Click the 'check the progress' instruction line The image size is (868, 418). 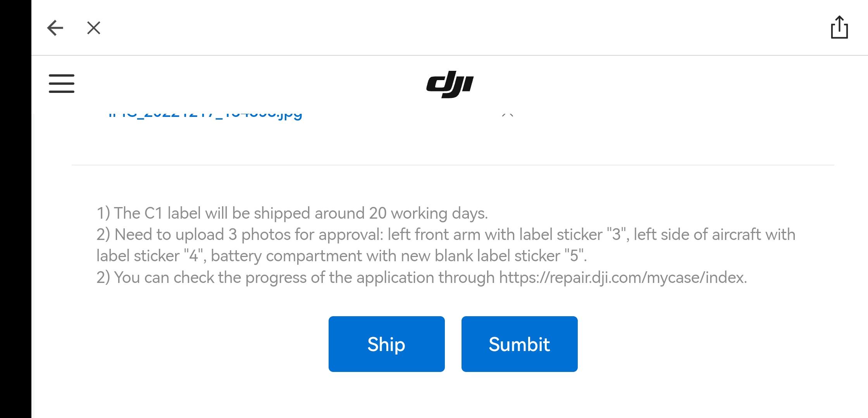pyautogui.click(x=422, y=278)
